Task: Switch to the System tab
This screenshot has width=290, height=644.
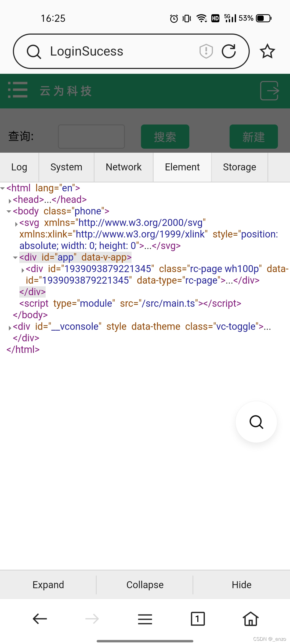Action: [66, 167]
